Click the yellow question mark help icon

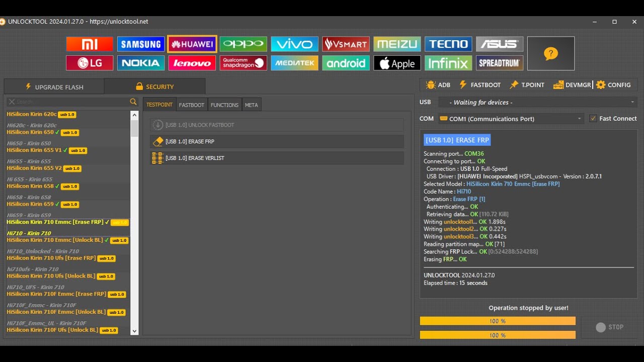pyautogui.click(x=551, y=53)
